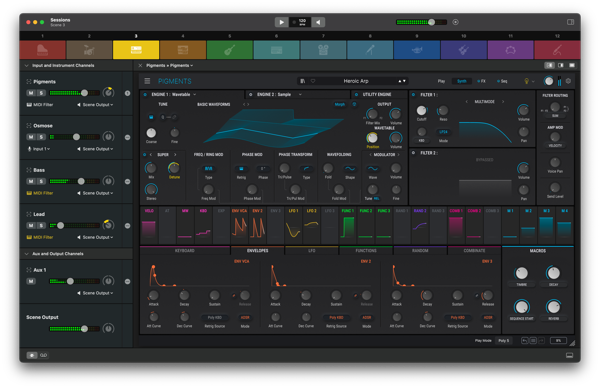Toggle Engine 1 power button
The width and height of the screenshot is (600, 388).
pyautogui.click(x=145, y=95)
